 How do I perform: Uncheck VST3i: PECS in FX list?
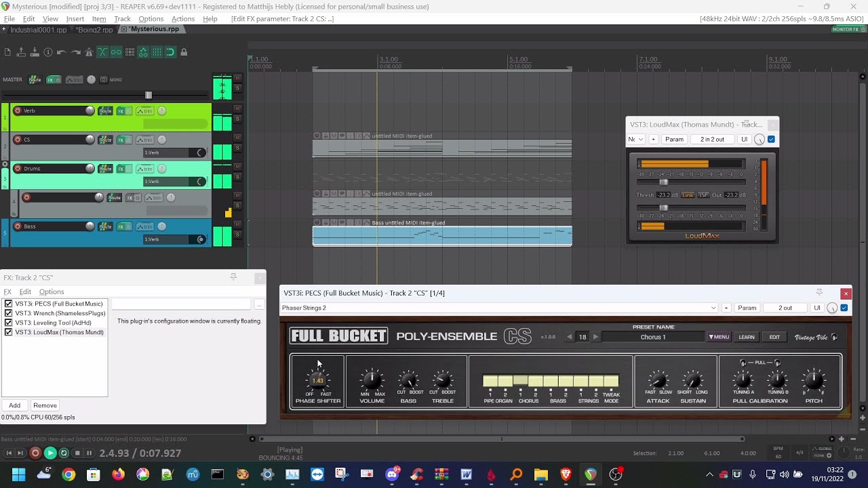coord(9,304)
